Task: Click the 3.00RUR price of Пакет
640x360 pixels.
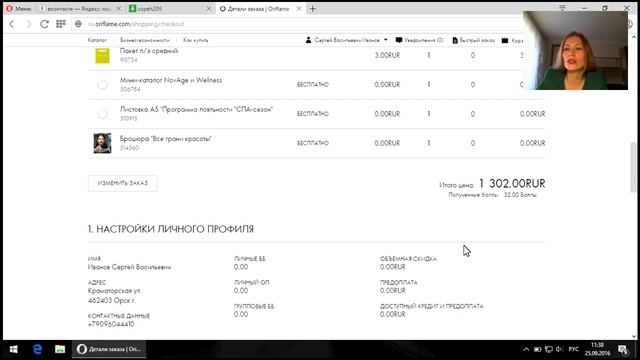Action: 387,55
